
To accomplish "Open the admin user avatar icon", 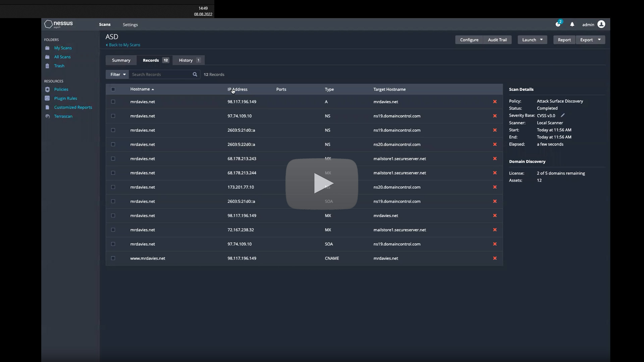I will coord(601,24).
